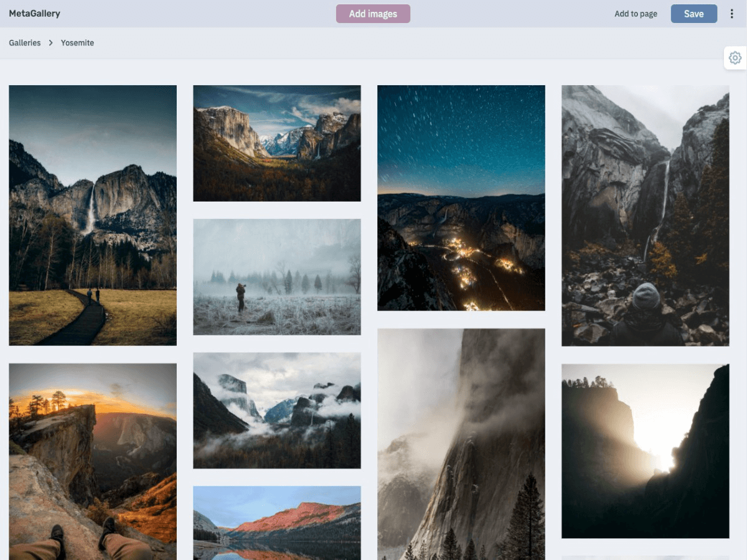The width and height of the screenshot is (747, 560).
Task: Click the Add images button
Action: (373, 14)
